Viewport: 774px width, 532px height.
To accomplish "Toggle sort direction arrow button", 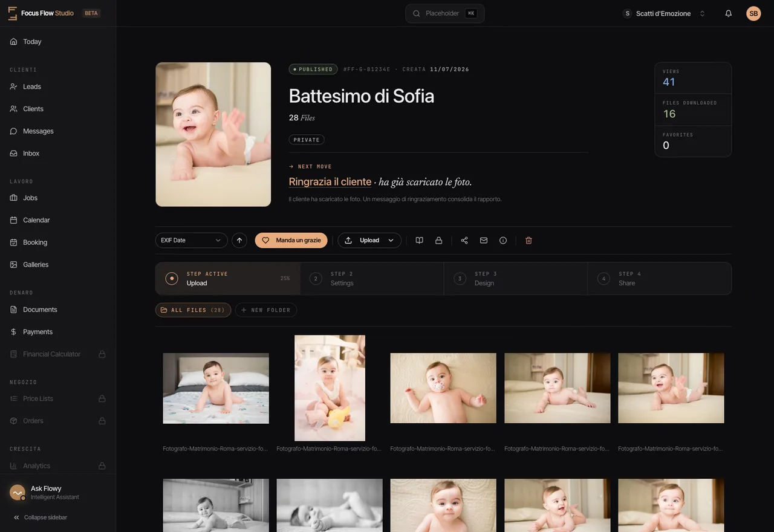I will [x=239, y=240].
